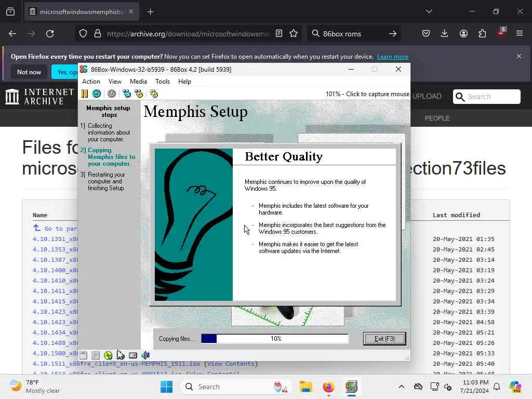532x399 pixels.
Task: Click the Copying files progress bar at 10%
Action: pyautogui.click(x=275, y=339)
